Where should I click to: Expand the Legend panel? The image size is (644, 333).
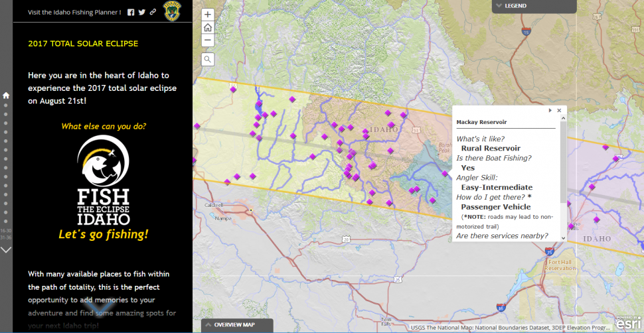pyautogui.click(x=510, y=6)
